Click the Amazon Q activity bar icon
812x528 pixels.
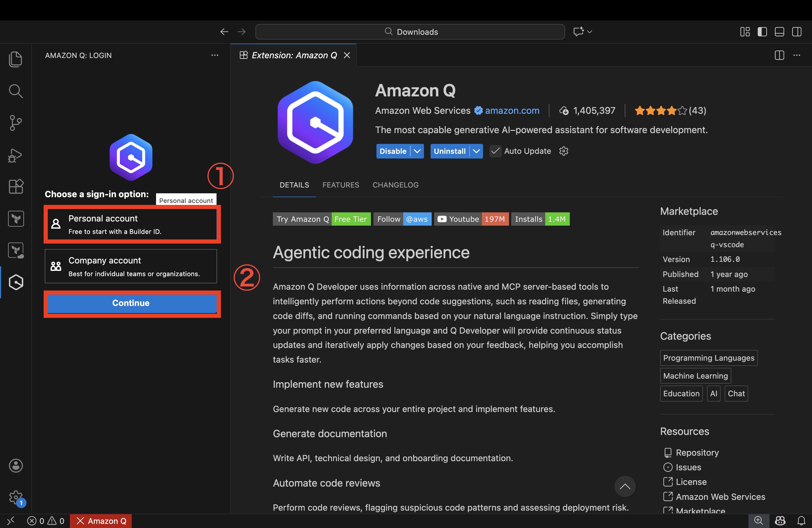(x=16, y=282)
